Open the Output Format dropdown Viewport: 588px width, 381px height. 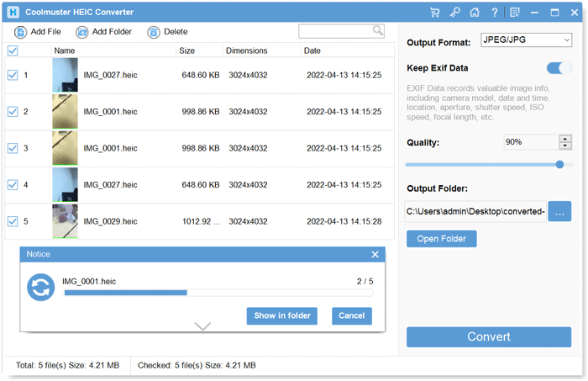(x=527, y=40)
